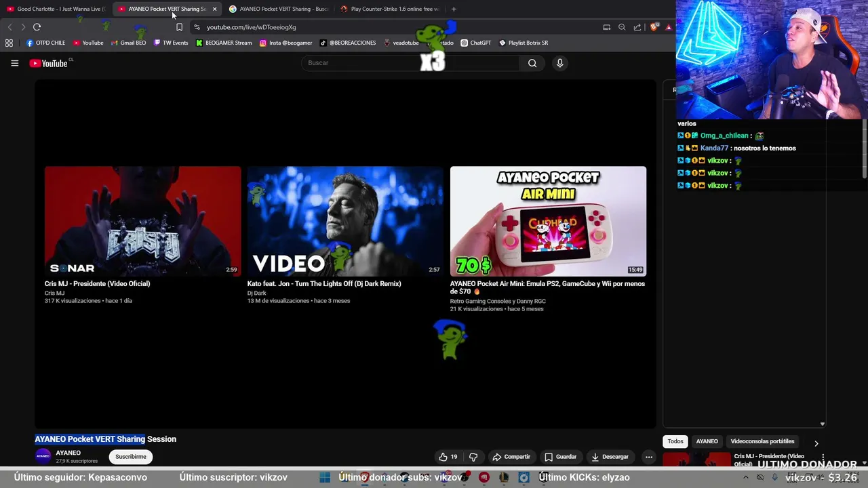Play Cris MJ - Presidente suggested video thumbnail
Viewport: 868px width, 488px height.
click(142, 221)
